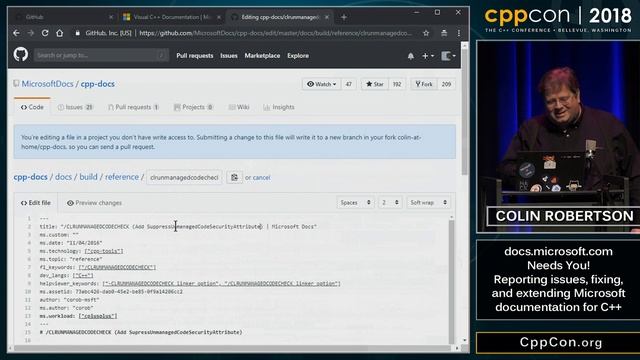Open the Chrome three-dot menu
The width and height of the screenshot is (640, 360).
coord(459,33)
